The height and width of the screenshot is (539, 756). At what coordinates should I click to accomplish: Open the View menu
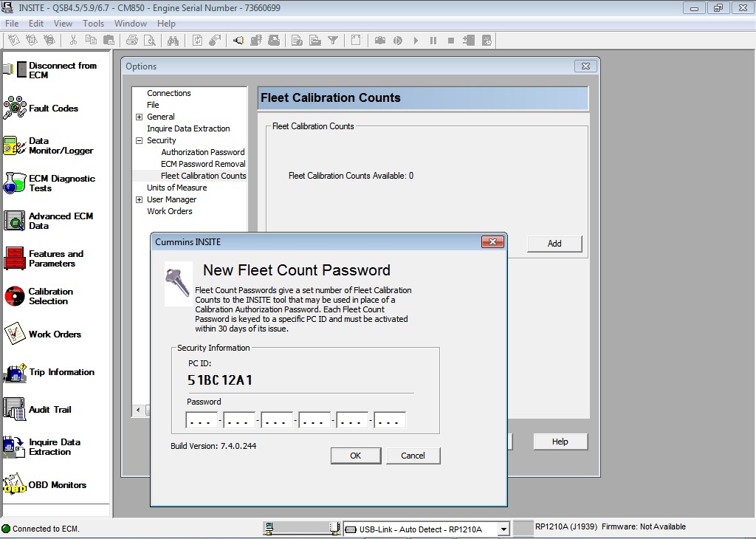click(x=63, y=23)
